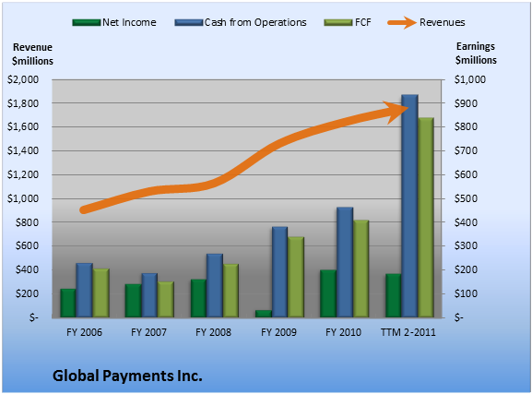Click the Revenues orange arrow legend icon
Viewport: 532px width, 394px height.
coord(402,23)
